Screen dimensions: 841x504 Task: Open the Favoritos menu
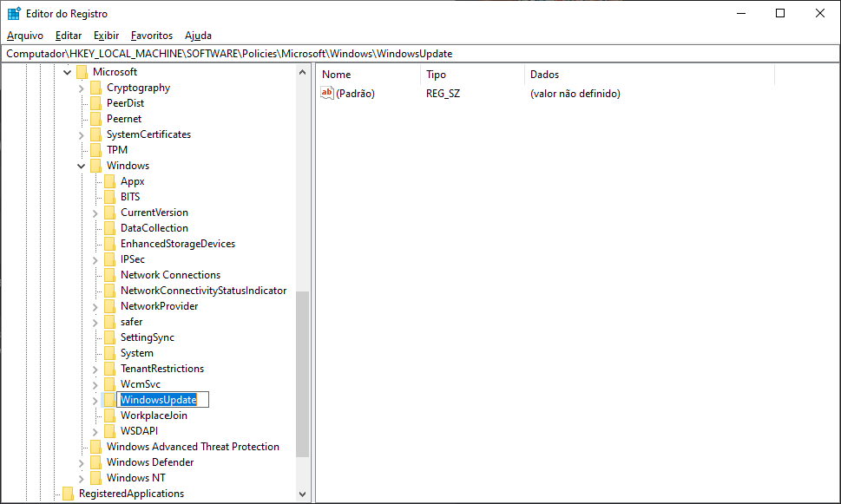[x=152, y=36]
